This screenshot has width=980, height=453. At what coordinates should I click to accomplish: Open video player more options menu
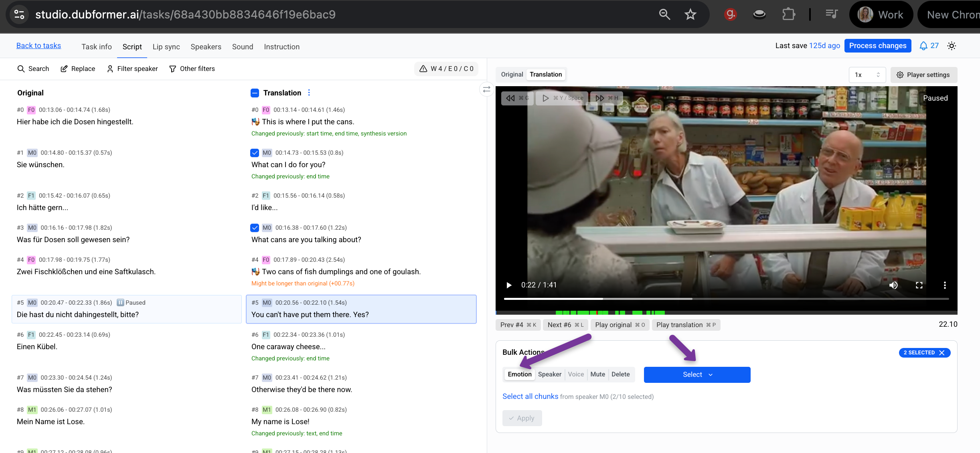click(945, 285)
